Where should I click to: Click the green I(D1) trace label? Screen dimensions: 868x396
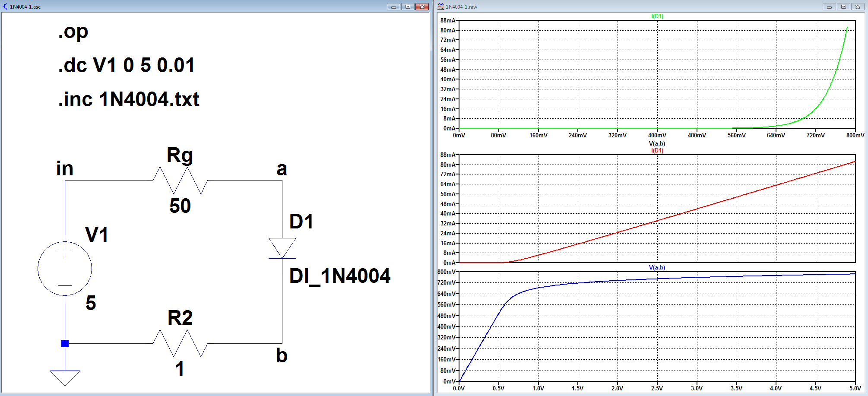click(x=657, y=16)
